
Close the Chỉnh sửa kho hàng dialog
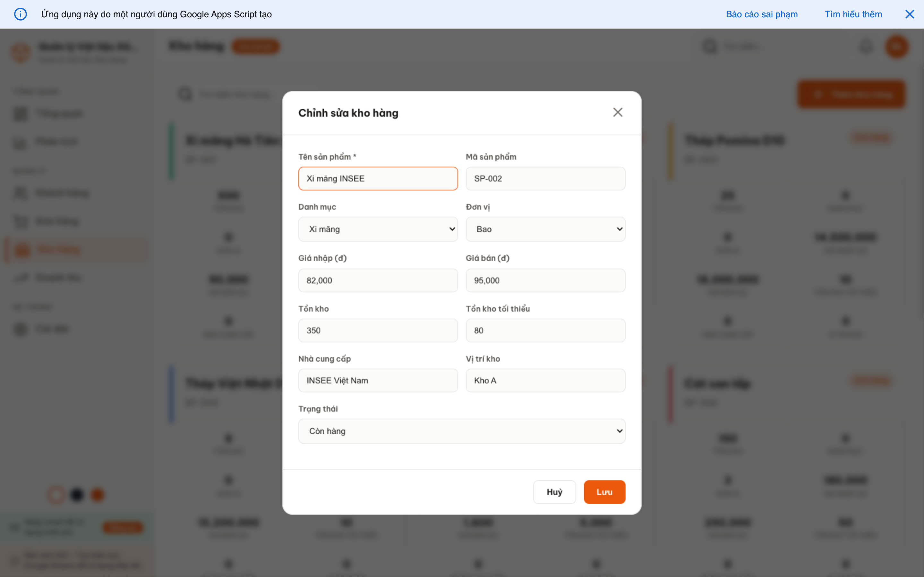click(x=617, y=112)
